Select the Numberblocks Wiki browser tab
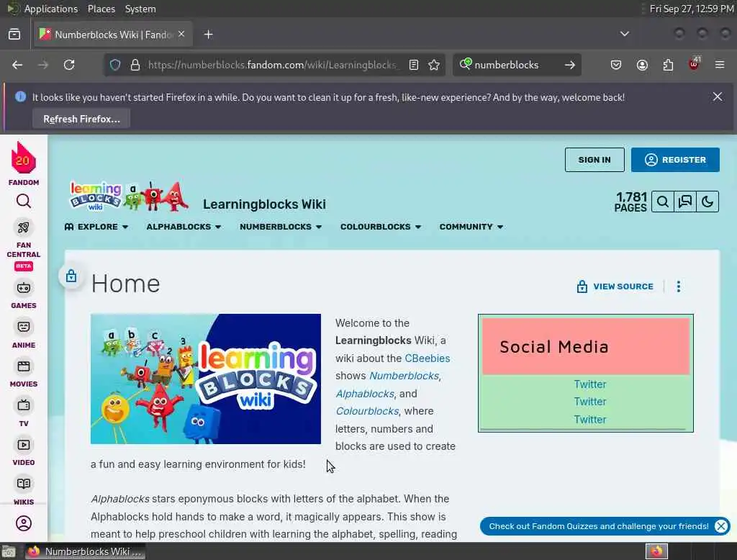The image size is (737, 560). [x=113, y=35]
